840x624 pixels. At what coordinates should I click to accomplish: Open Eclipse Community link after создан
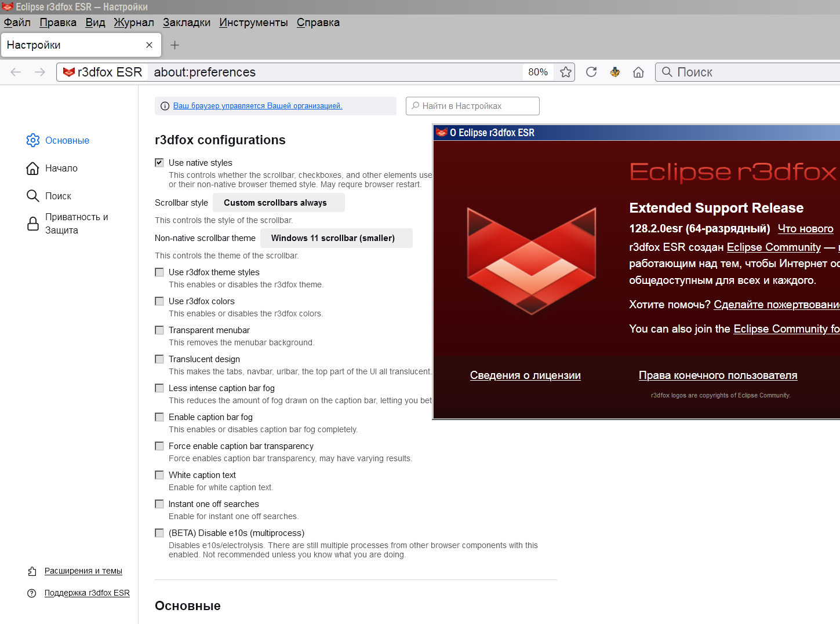pyautogui.click(x=774, y=247)
